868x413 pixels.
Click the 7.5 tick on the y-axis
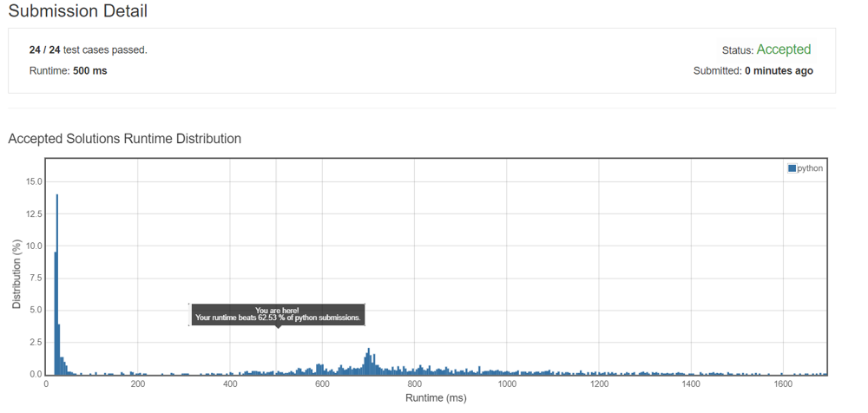click(36, 278)
